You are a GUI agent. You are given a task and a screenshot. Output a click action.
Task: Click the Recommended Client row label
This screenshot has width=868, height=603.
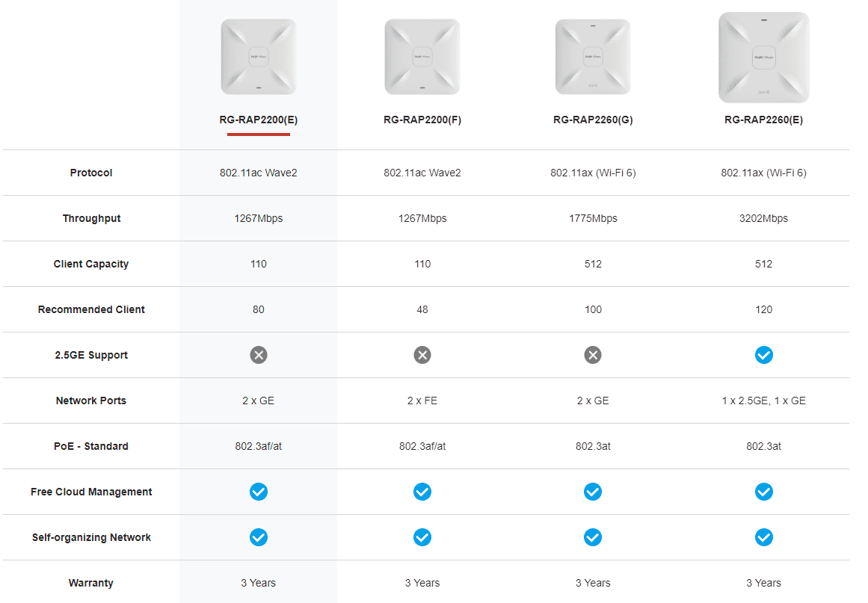pos(90,309)
